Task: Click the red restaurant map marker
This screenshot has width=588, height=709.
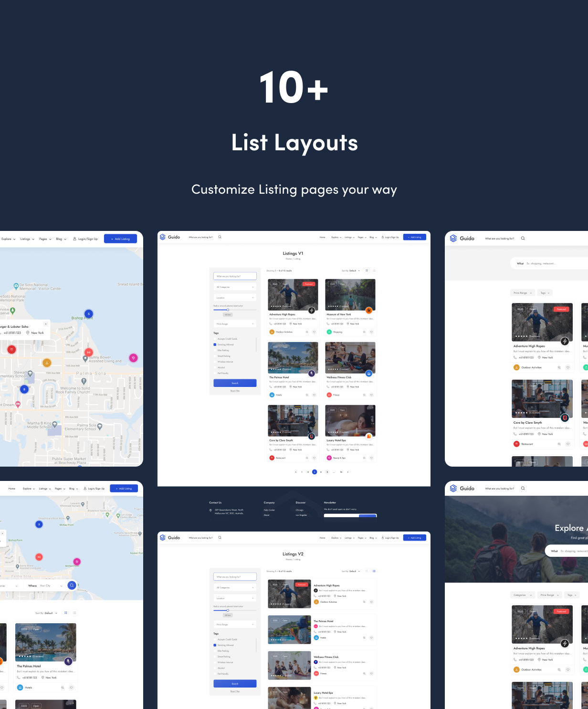Action: [x=11, y=349]
